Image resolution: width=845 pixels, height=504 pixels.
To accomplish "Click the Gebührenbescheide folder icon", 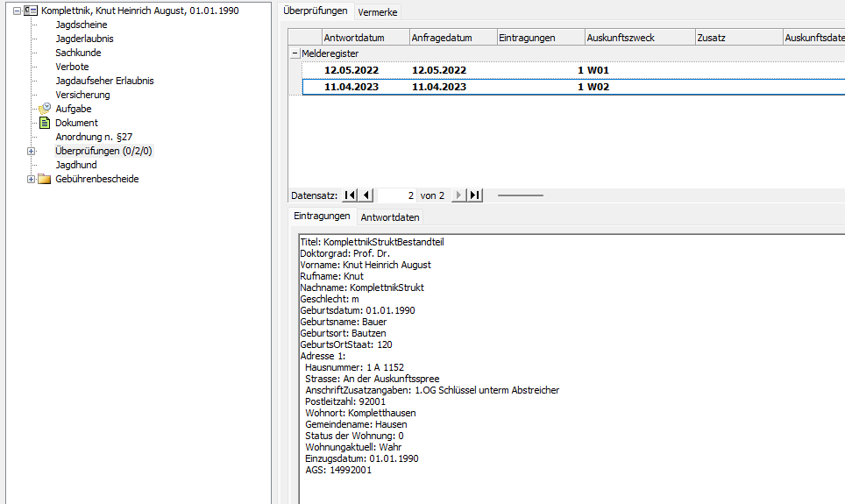I will pos(45,179).
